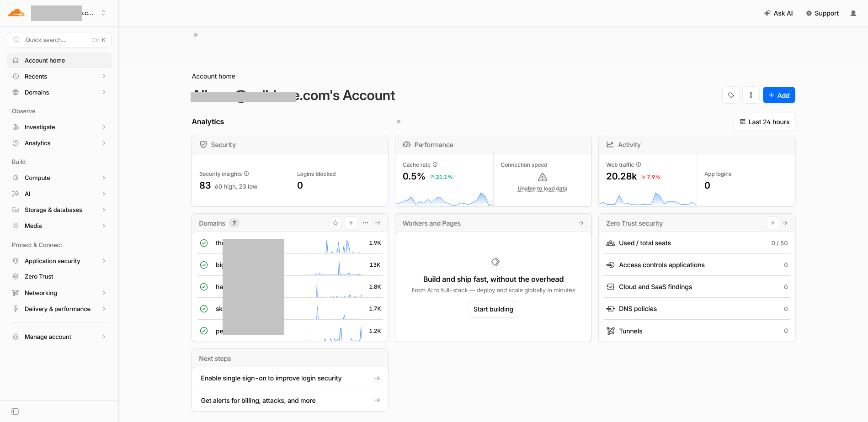Open Cloud and SaaS findings row

tap(697, 287)
